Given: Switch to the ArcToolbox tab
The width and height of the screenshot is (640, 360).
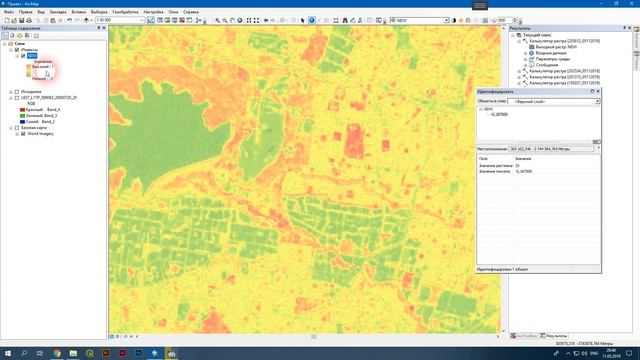Looking at the screenshot, I should (524, 336).
